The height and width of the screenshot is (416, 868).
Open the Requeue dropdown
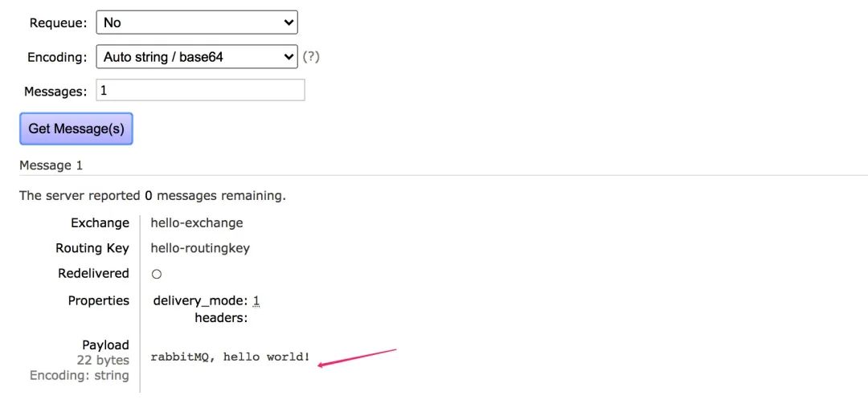[196, 22]
